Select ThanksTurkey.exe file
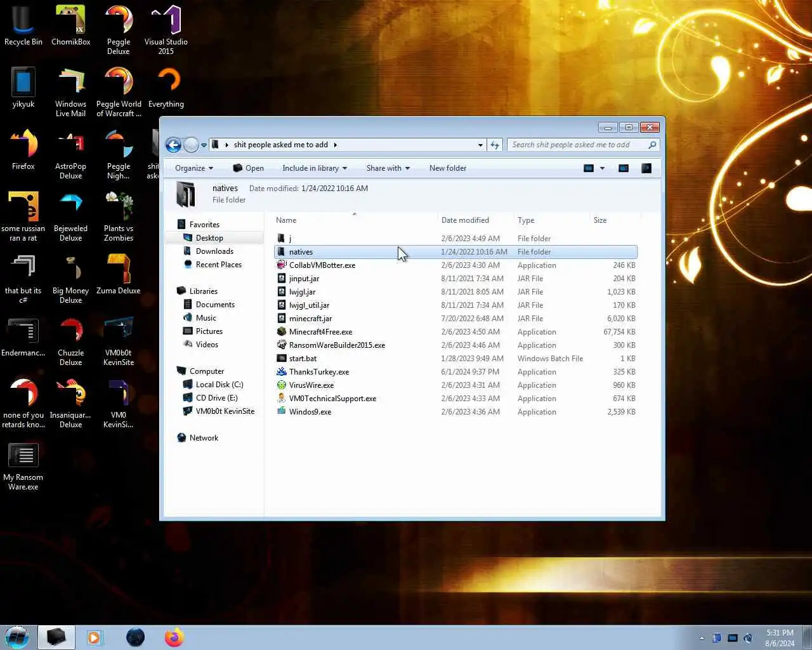The height and width of the screenshot is (650, 812). click(x=455, y=372)
